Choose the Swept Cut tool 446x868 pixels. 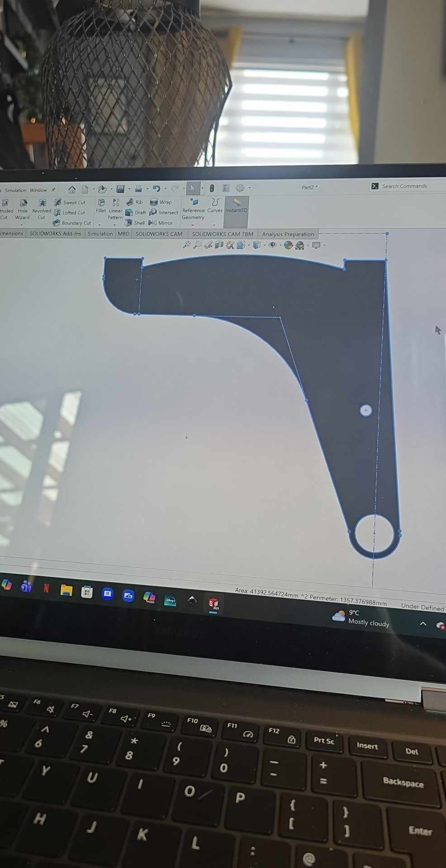coord(70,202)
